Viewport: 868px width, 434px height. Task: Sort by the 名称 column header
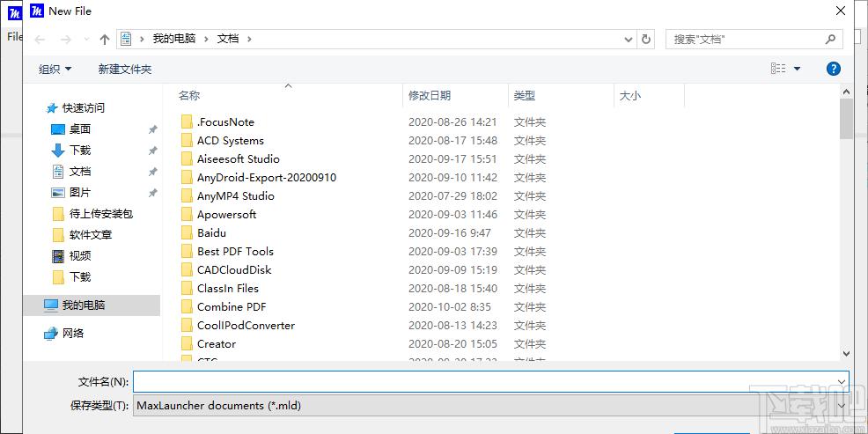[x=188, y=96]
